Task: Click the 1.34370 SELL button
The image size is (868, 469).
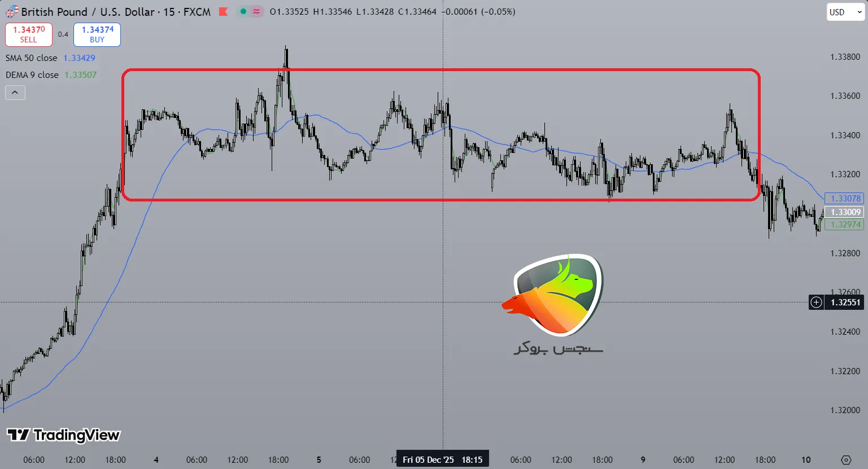Action: (29, 34)
